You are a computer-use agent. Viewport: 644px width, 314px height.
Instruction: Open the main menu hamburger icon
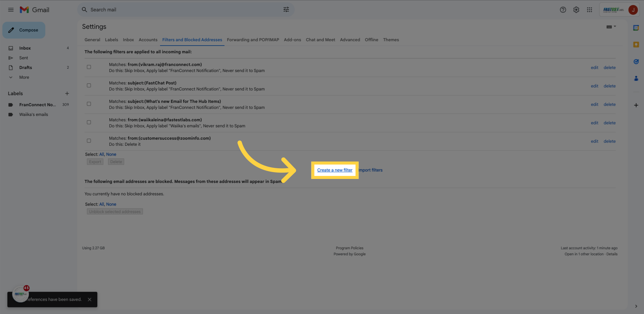coord(11,10)
